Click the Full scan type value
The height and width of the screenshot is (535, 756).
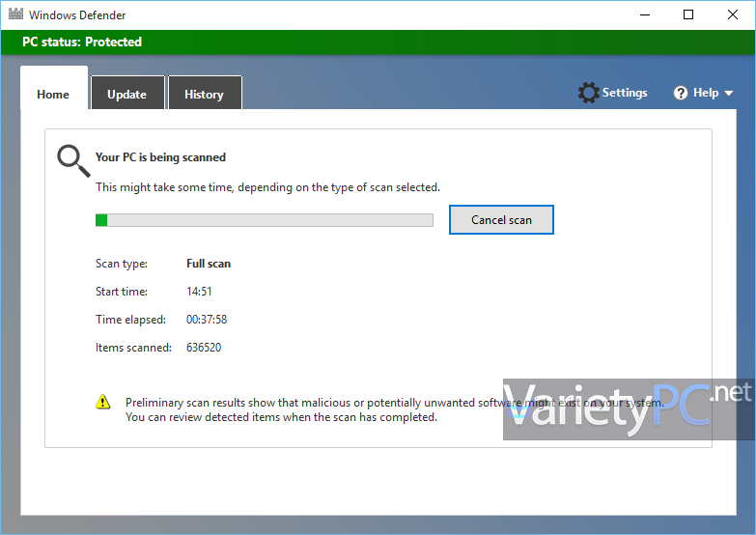coord(209,264)
